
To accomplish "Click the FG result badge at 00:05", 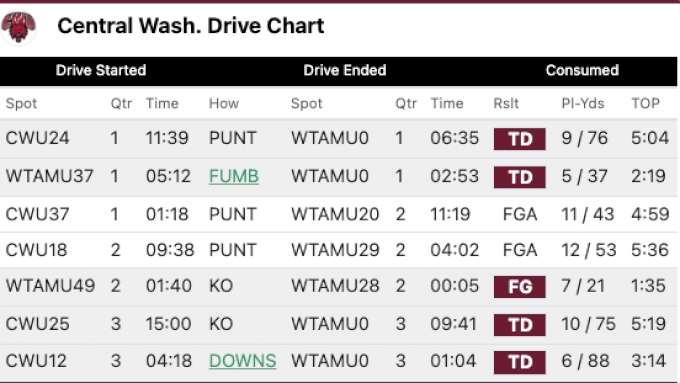I will click(520, 287).
